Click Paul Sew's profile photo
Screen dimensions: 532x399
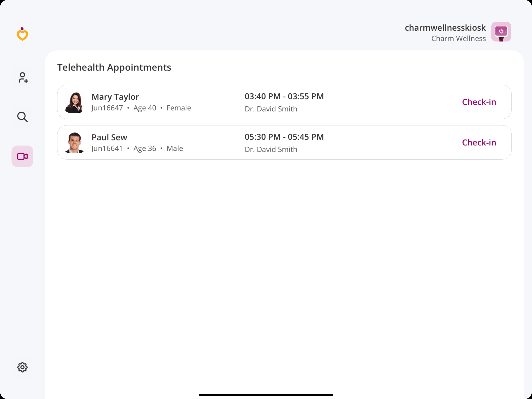pyautogui.click(x=75, y=142)
